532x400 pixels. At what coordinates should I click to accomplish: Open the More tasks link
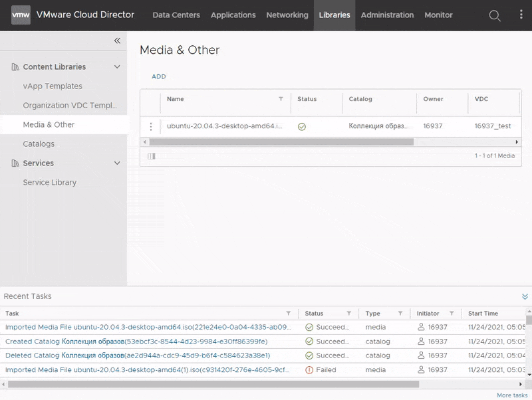[x=512, y=395]
